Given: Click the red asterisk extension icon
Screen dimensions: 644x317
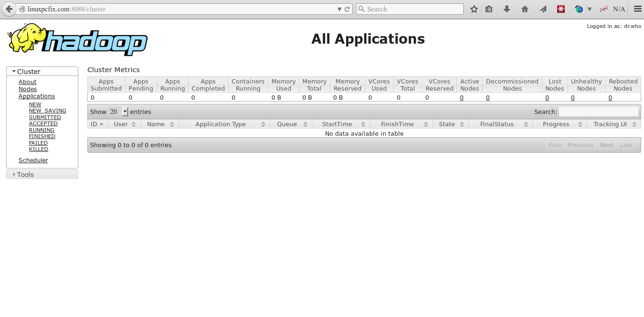Looking at the screenshot, I should pos(560,9).
